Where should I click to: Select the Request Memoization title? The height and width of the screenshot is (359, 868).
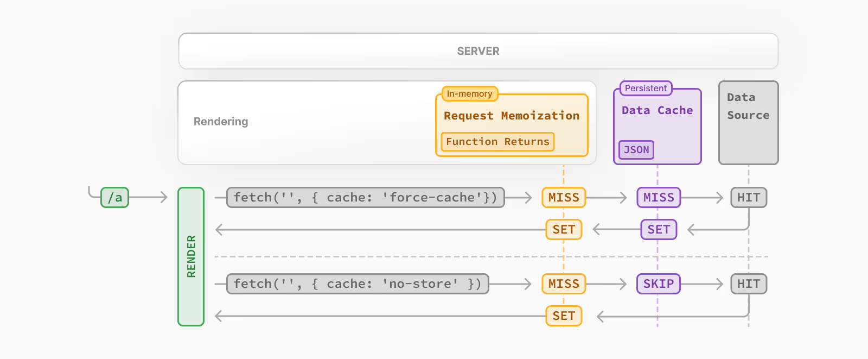pyautogui.click(x=512, y=116)
